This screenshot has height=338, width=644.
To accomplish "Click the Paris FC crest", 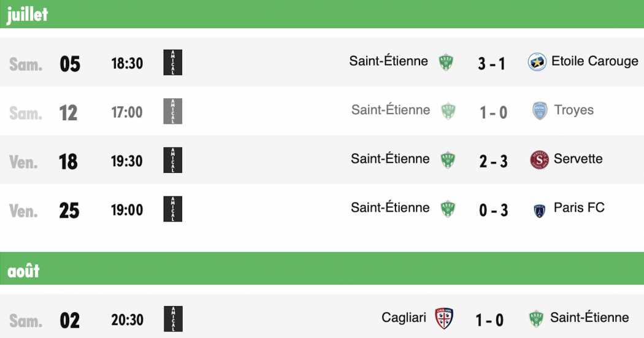I will [x=539, y=210].
